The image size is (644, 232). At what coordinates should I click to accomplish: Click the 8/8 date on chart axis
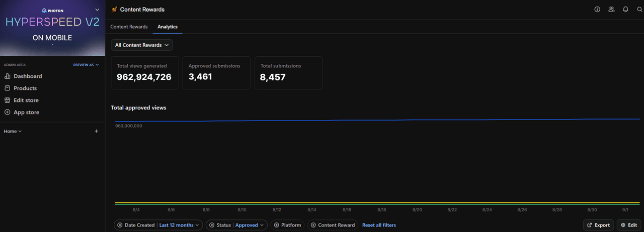206,210
